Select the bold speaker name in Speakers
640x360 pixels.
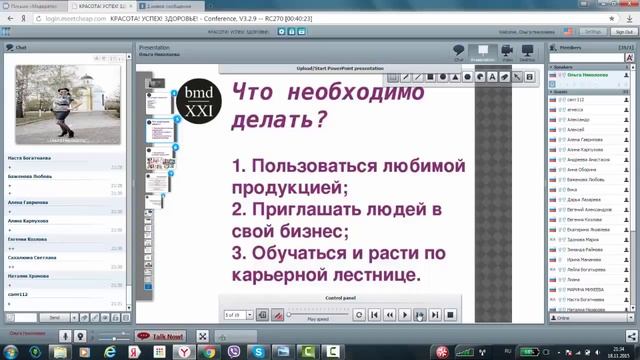pyautogui.click(x=587, y=75)
